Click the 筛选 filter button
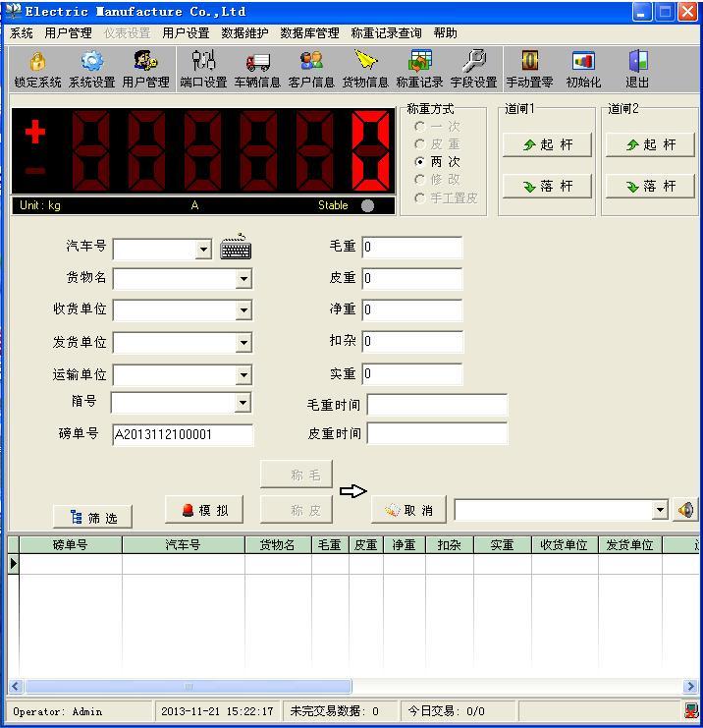This screenshot has height=728, width=703. coord(92,518)
